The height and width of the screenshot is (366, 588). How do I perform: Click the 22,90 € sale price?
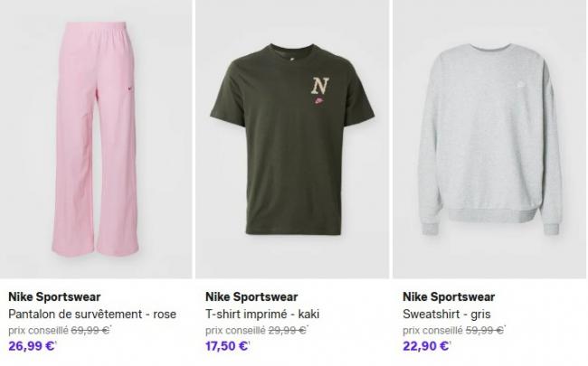click(425, 345)
